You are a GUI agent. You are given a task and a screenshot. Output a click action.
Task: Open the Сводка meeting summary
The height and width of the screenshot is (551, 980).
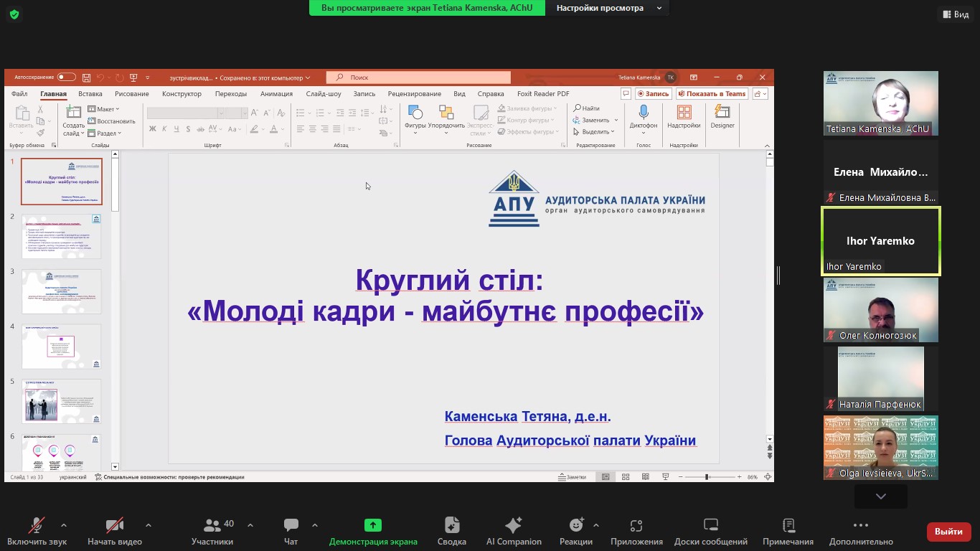click(x=452, y=532)
